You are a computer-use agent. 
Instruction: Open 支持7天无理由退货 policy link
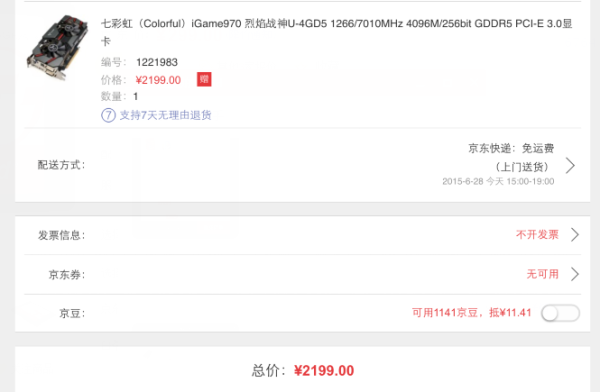[165, 115]
